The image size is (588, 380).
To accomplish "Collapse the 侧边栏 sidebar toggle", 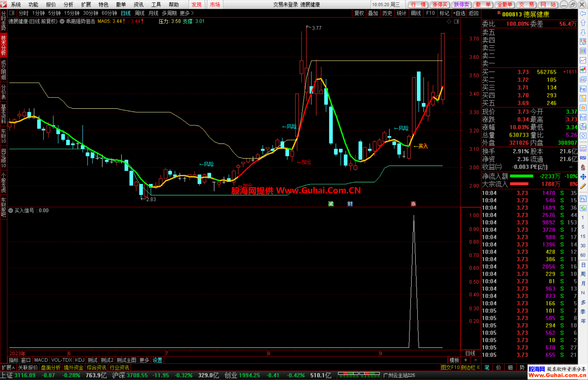I will (470, 367).
